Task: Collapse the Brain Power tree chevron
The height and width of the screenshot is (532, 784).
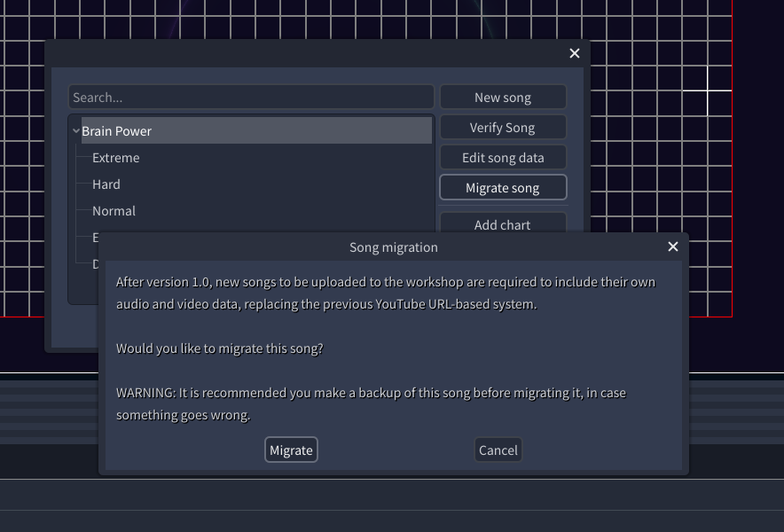Action: (76, 131)
